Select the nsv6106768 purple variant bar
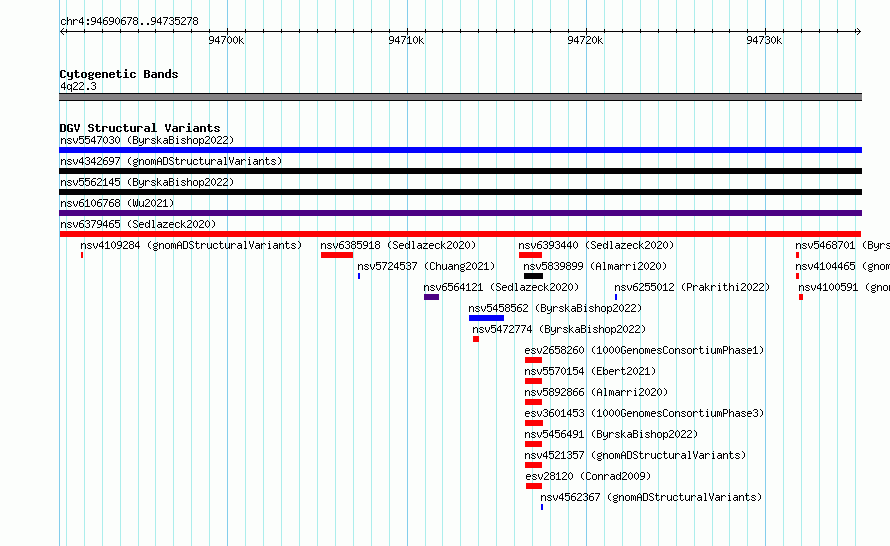This screenshot has width=890, height=546. coord(460,213)
